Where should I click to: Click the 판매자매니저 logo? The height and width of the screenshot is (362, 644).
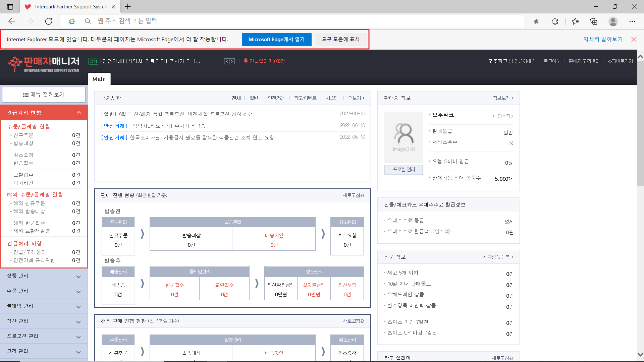click(44, 64)
